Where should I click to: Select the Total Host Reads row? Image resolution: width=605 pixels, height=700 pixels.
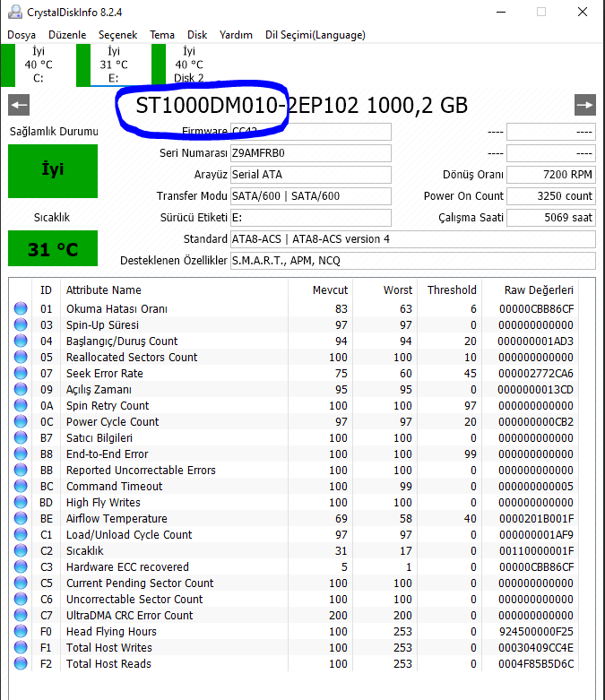[x=295, y=664]
